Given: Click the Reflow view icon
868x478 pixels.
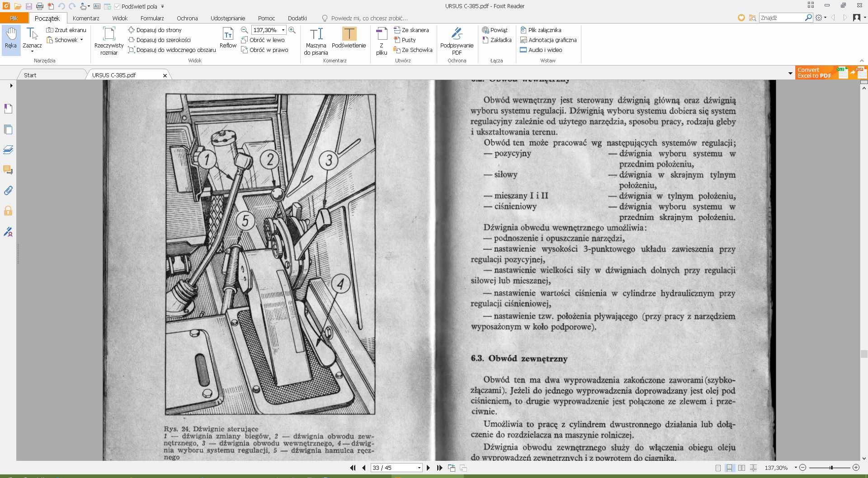Looking at the screenshot, I should pos(228,38).
